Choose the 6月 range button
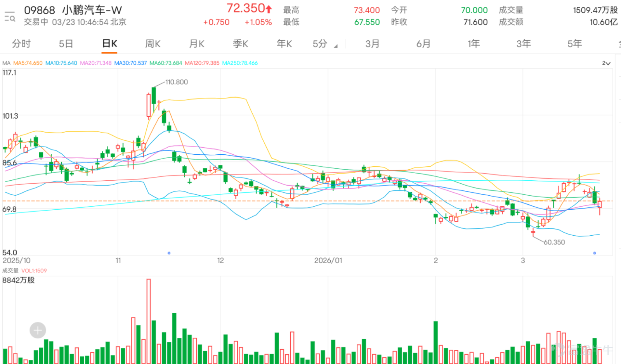621x364 pixels. [x=423, y=44]
